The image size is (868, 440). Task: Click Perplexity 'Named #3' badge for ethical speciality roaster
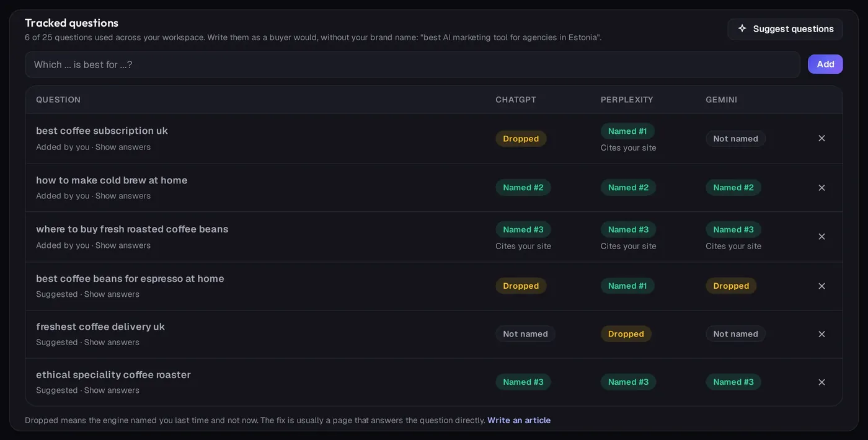coord(629,382)
